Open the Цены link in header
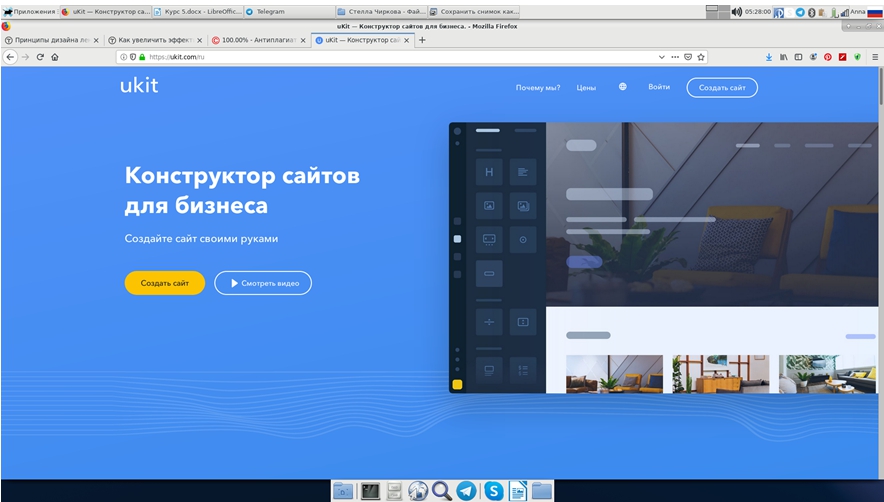884x502 pixels. click(586, 88)
